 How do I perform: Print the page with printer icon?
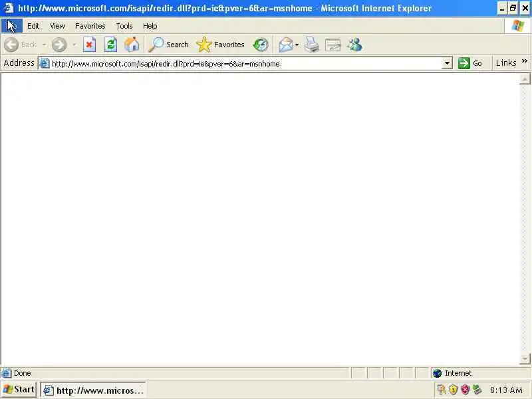pos(311,45)
